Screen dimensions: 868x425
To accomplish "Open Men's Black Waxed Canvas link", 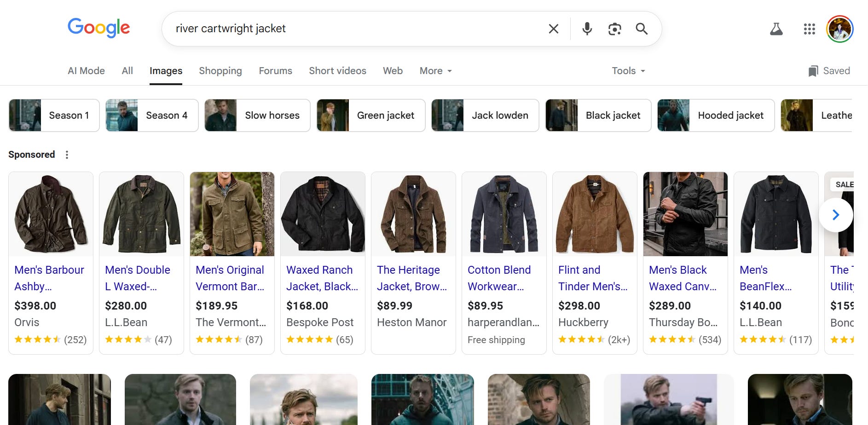I will [683, 278].
